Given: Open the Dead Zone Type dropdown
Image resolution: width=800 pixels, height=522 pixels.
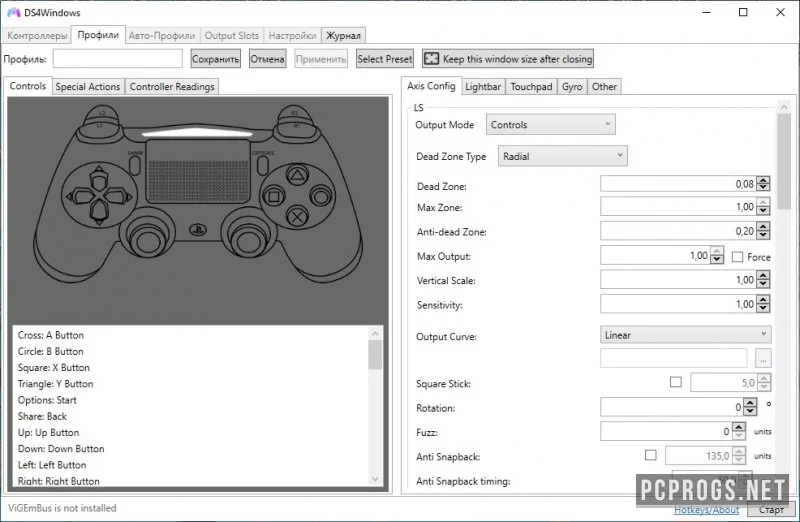Looking at the screenshot, I should click(x=563, y=156).
